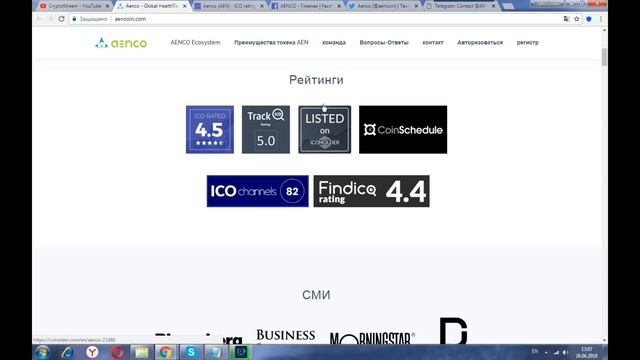Open Преимущества токена AEN menu item
This screenshot has width=640, height=360.
click(x=271, y=42)
